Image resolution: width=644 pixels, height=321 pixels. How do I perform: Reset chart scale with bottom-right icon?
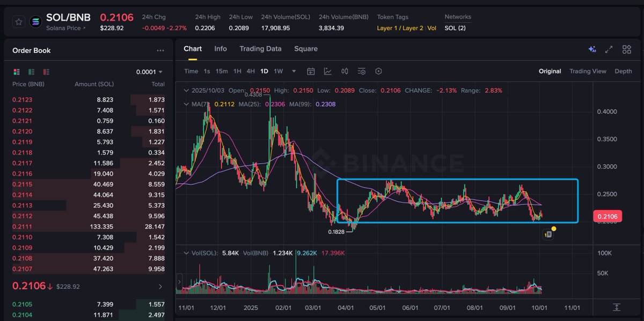tap(617, 307)
